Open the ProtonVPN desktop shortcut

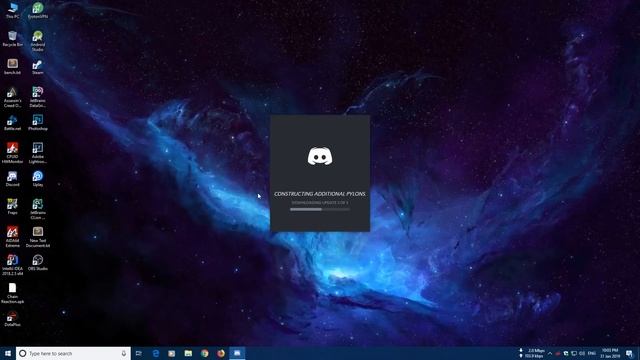click(38, 10)
